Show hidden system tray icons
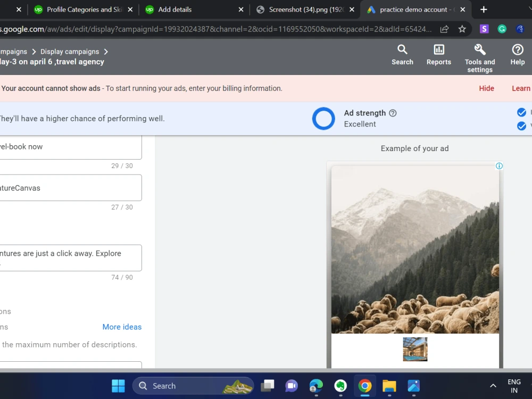532x399 pixels. pyautogui.click(x=493, y=386)
